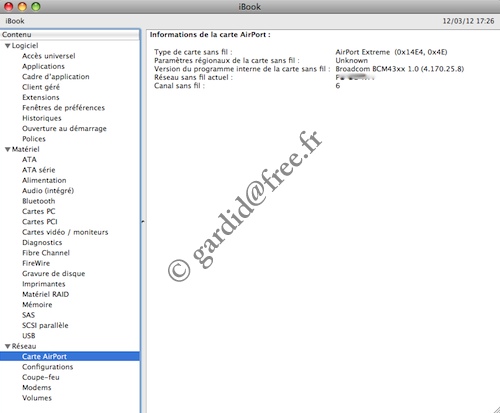
Task: Select Configurations under Réseau
Action: tap(48, 367)
